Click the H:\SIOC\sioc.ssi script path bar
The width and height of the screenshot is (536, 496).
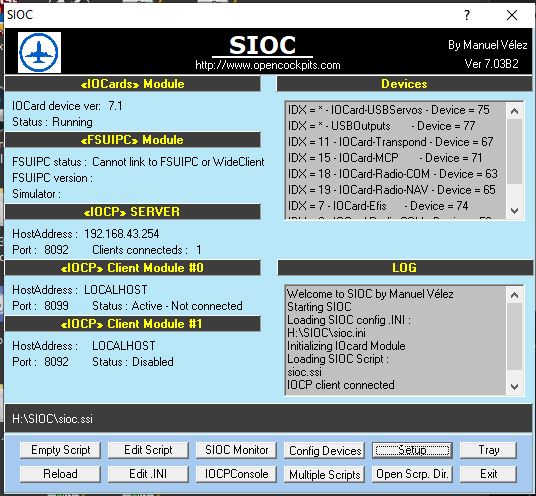pyautogui.click(x=268, y=418)
